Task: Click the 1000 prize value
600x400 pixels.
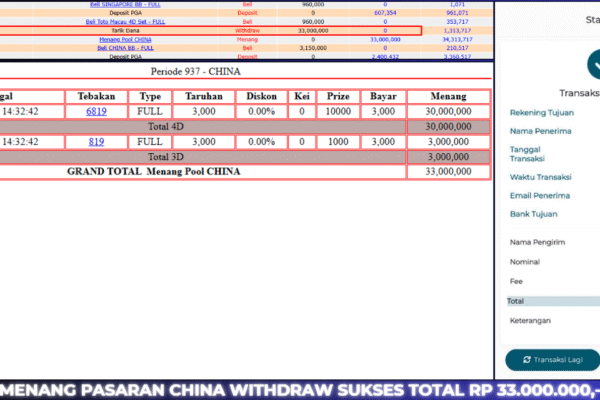Action: (x=338, y=142)
